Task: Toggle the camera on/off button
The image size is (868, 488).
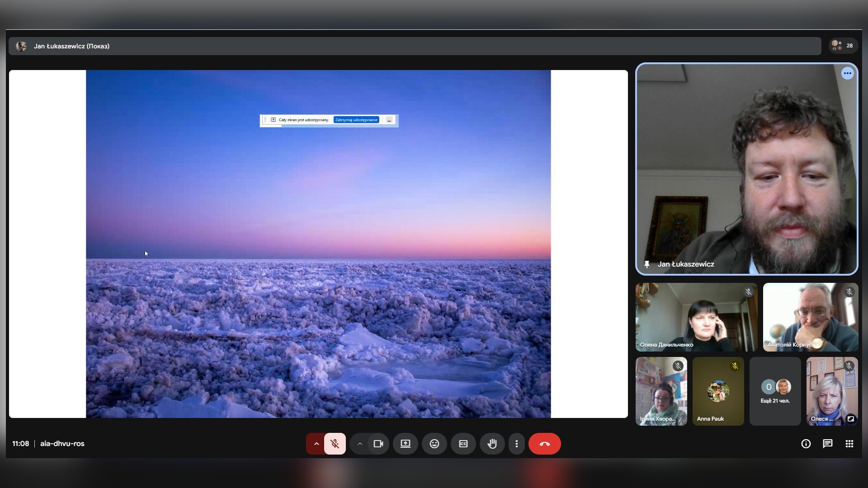Action: tap(378, 444)
